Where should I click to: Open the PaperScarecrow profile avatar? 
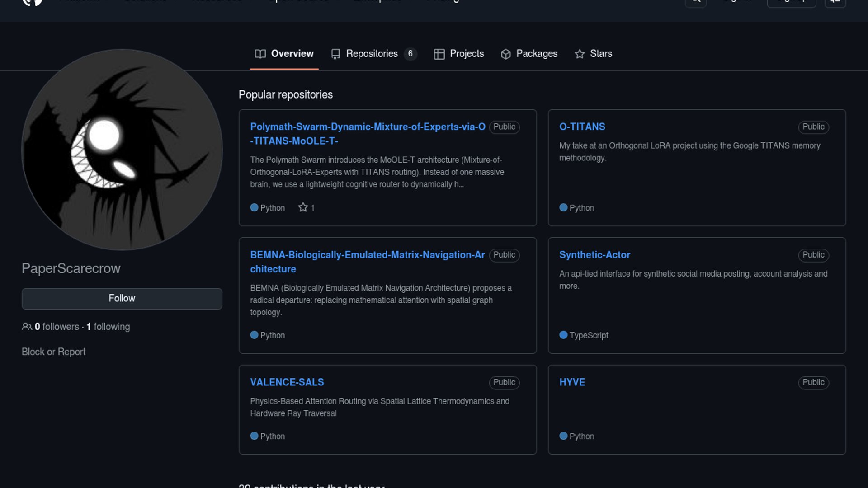click(122, 150)
